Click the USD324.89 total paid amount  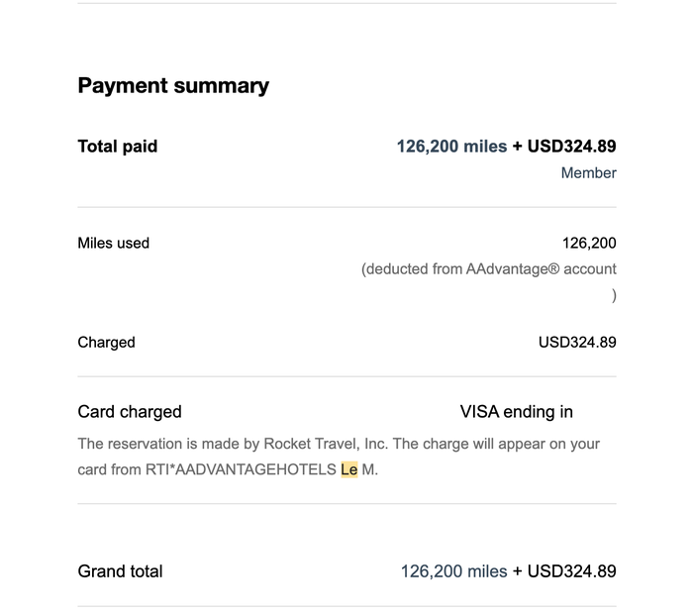tap(571, 147)
